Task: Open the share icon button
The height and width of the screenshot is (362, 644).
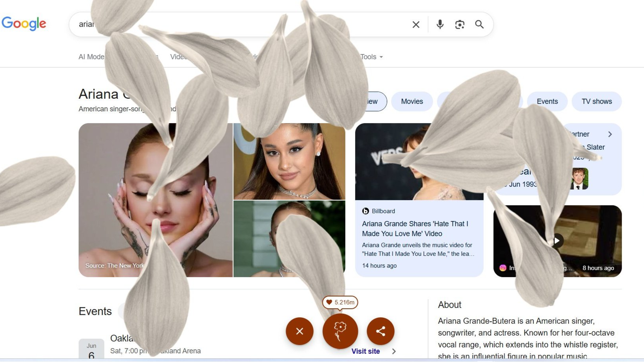Action: coord(380,331)
